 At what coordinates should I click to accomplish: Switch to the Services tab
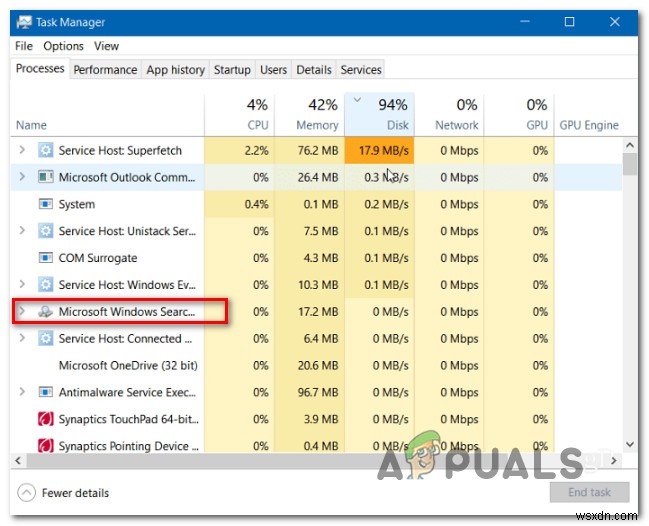[361, 70]
